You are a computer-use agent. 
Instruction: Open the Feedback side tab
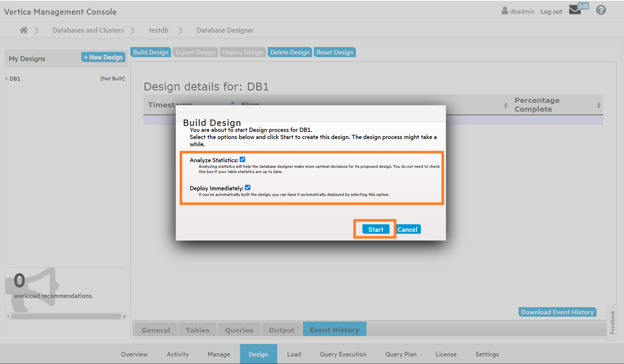(x=612, y=322)
